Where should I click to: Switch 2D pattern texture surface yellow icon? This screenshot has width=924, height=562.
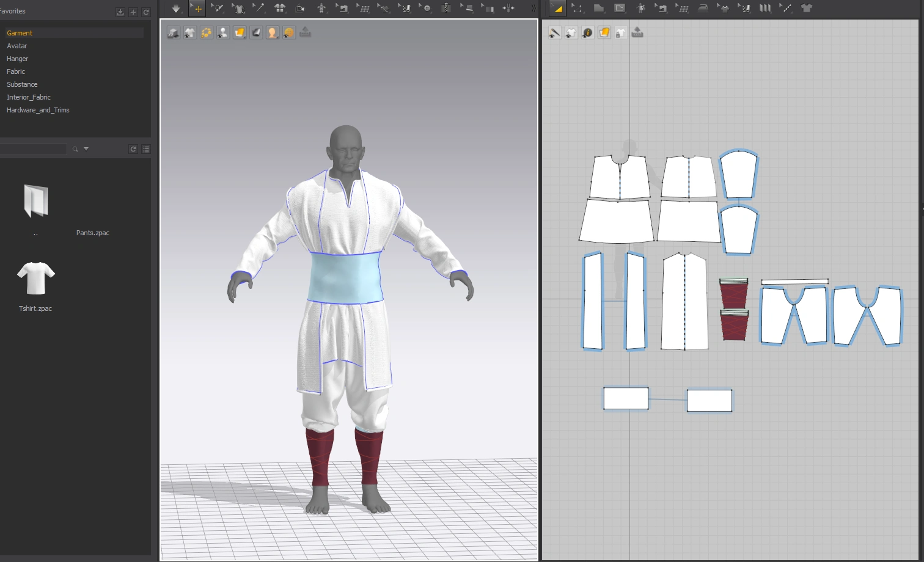point(604,32)
